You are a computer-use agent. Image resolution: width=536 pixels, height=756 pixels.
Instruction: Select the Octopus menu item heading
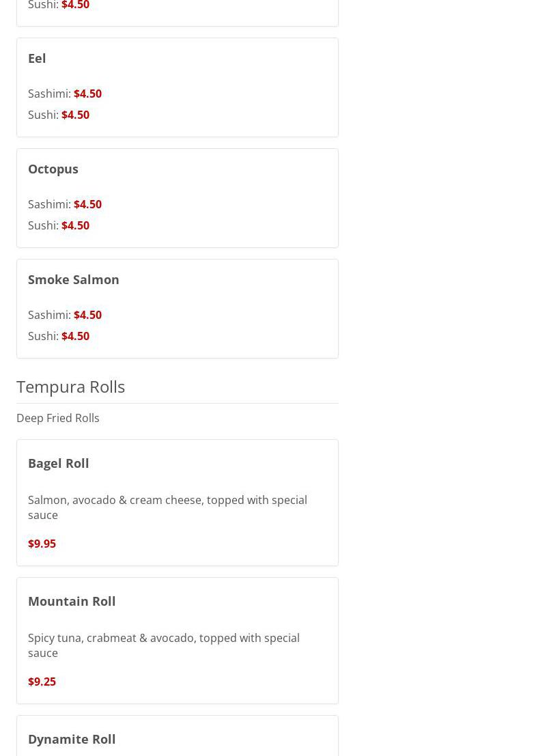coord(53,169)
